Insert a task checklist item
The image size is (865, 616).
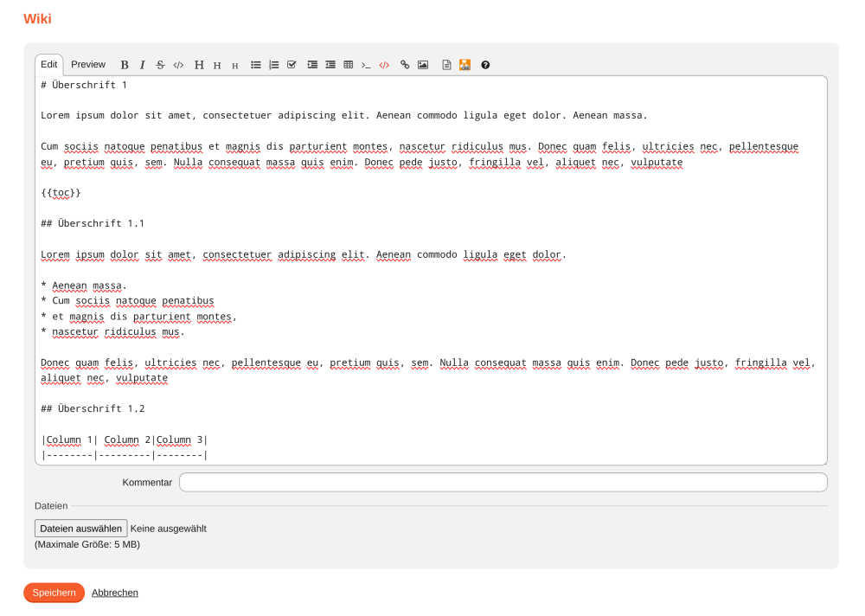coord(292,64)
